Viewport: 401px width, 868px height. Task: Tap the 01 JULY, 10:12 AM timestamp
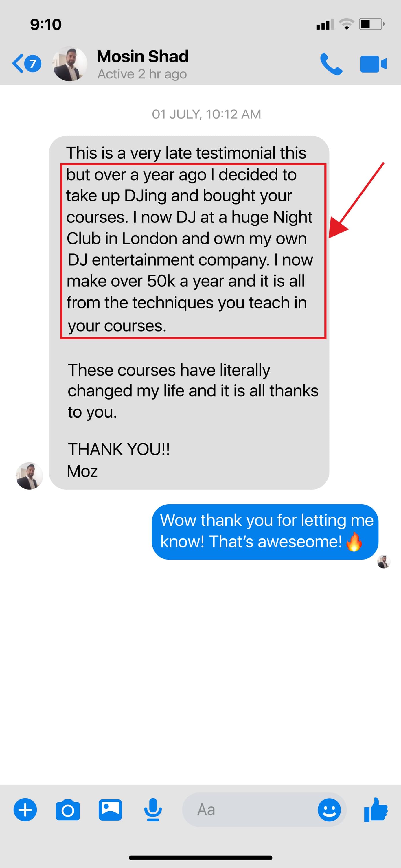[206, 114]
